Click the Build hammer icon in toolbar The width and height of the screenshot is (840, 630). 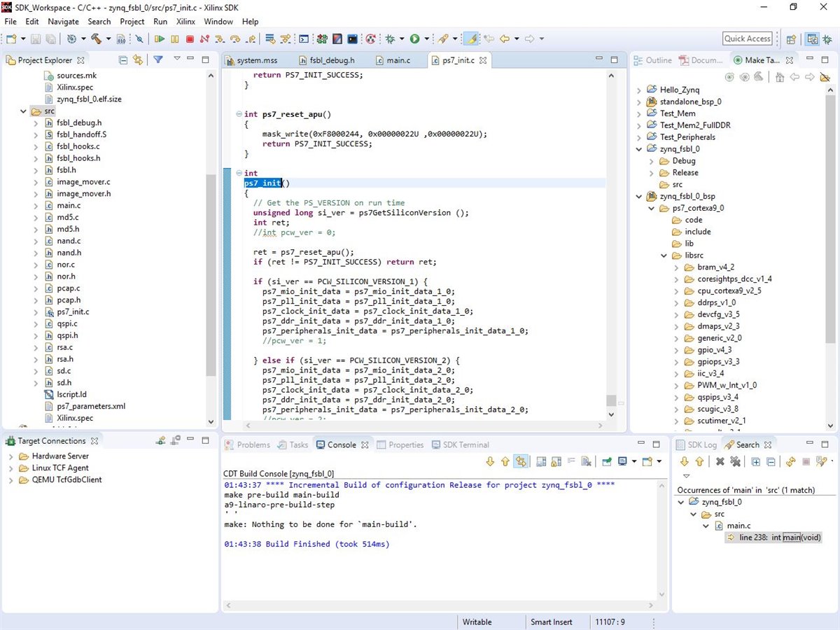pyautogui.click(x=97, y=39)
